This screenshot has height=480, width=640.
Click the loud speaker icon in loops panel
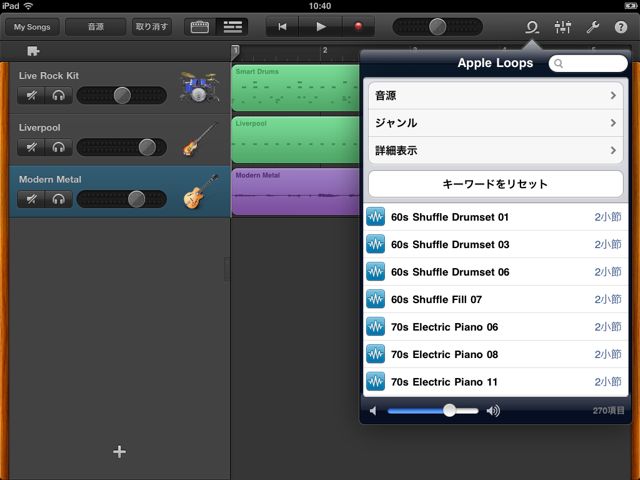pos(493,411)
